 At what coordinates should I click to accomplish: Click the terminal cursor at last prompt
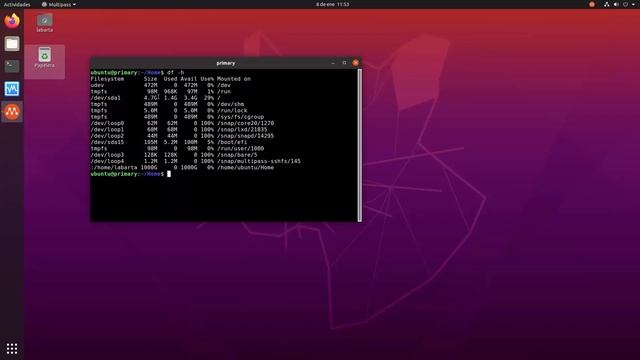click(x=169, y=174)
